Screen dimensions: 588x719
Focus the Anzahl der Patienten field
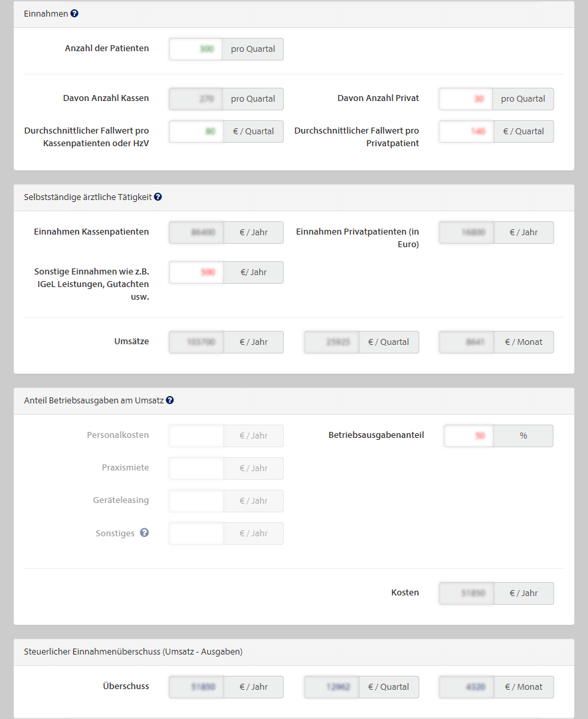(196, 49)
